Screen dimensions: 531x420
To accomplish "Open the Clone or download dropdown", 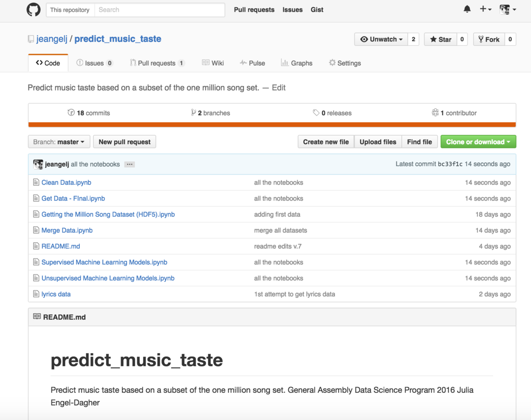I will [478, 142].
